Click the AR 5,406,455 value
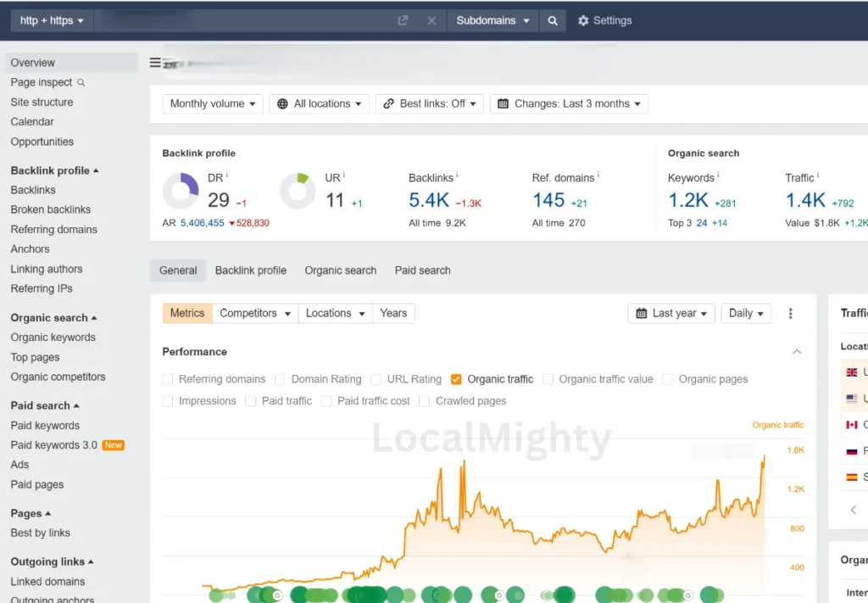The width and height of the screenshot is (868, 603). click(x=202, y=223)
